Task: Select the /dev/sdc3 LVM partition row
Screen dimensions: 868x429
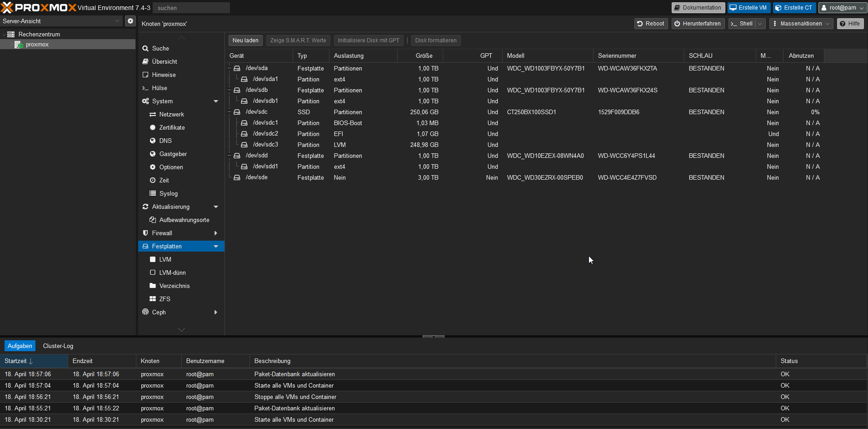Action: (525, 145)
